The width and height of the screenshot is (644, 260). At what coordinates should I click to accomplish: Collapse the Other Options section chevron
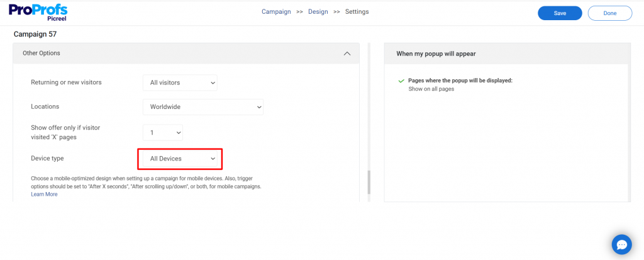pos(347,54)
